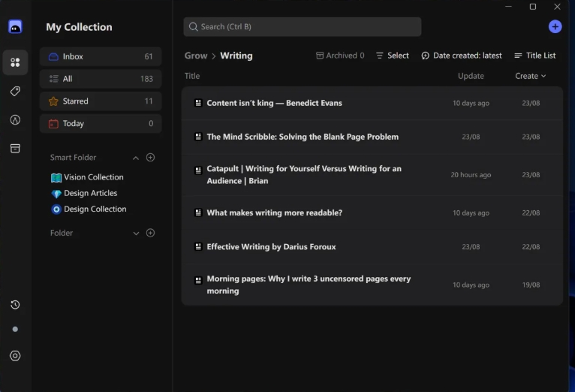This screenshot has height=392, width=575.
Task: Click the article icon for What makes writing more readable
Action: coord(198,213)
